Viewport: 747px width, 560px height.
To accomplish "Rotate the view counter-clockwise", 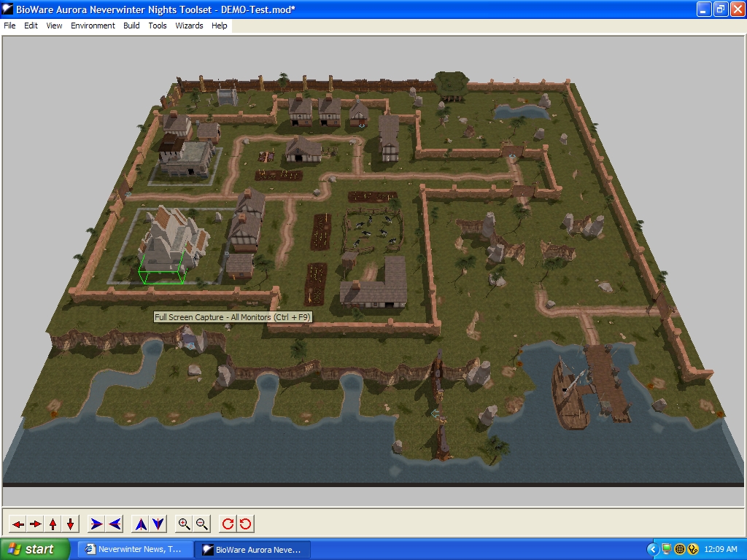I will point(245,524).
